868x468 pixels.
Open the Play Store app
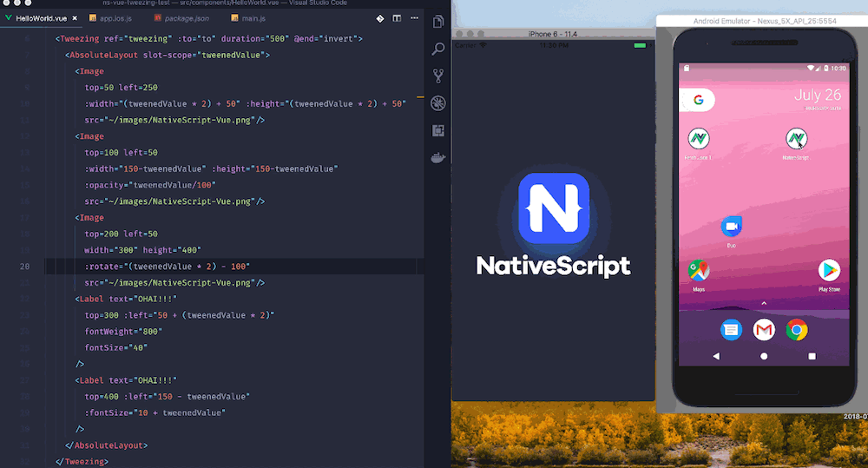829,270
